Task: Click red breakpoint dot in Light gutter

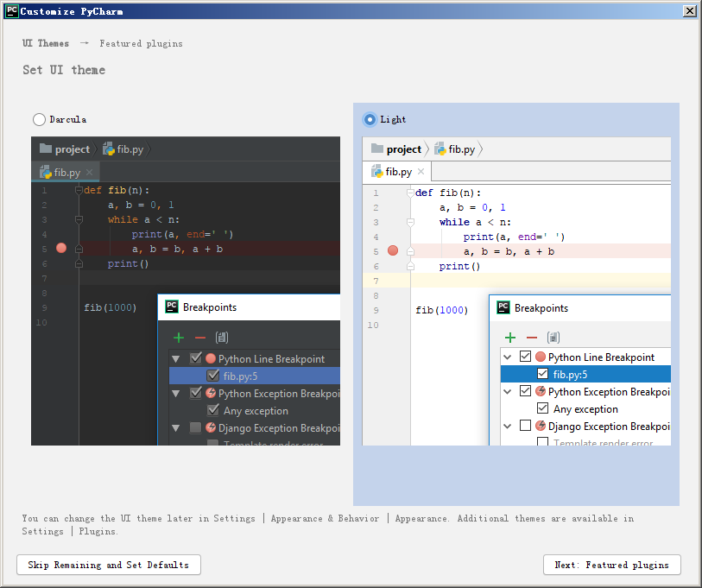Action: (393, 250)
